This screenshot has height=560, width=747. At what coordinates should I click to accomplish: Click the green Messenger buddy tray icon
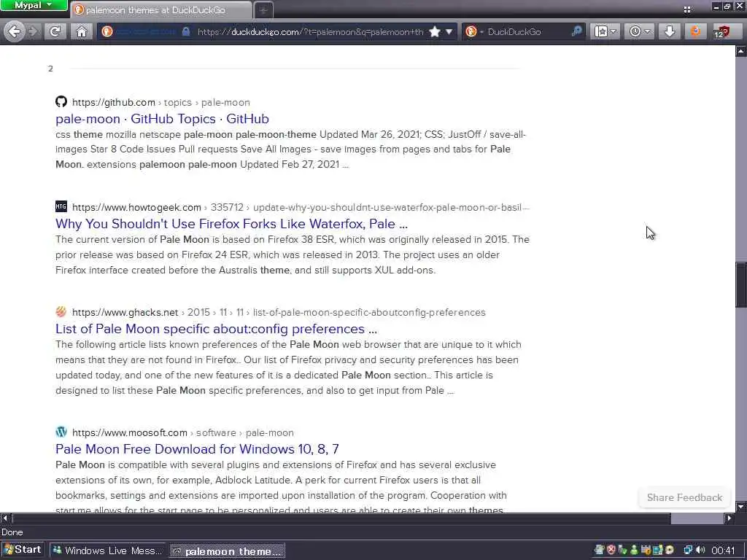(x=634, y=551)
